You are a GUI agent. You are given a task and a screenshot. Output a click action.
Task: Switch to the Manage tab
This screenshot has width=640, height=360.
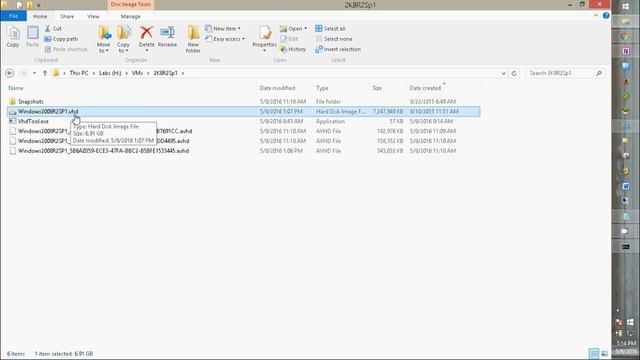point(131,16)
